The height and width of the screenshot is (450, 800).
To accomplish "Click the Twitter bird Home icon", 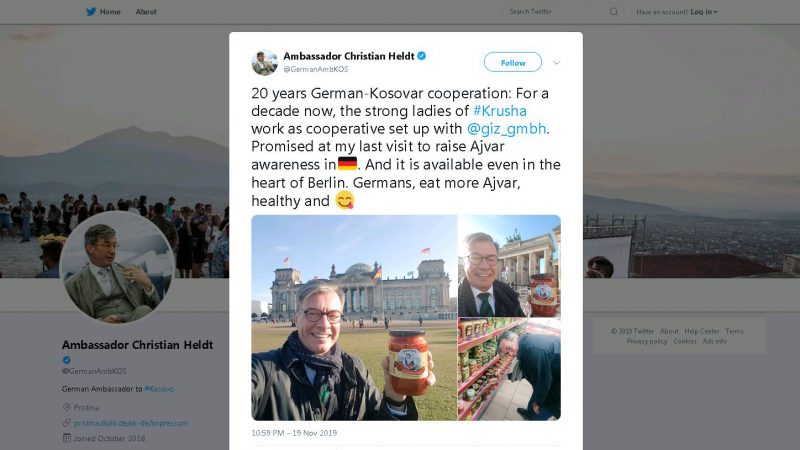I will coord(91,12).
